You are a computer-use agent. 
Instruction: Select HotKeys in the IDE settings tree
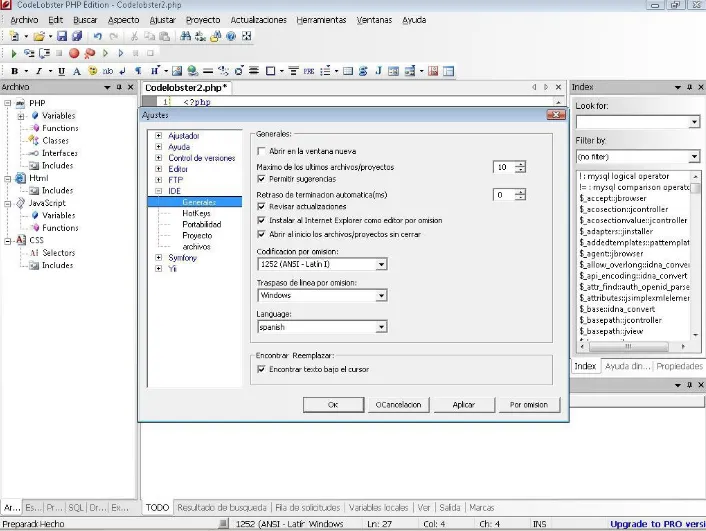pos(196,213)
